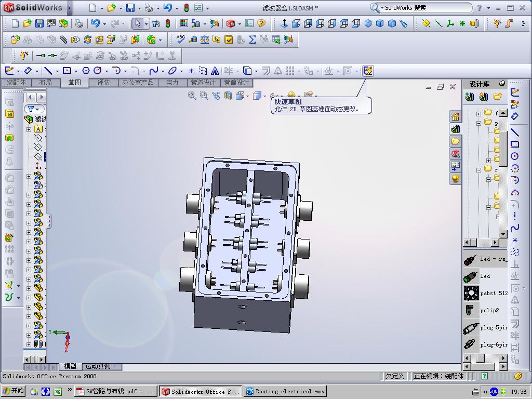532x399 pixels.
Task: Click the routing pipe icon in top-right toolbar
Action: click(508, 23)
